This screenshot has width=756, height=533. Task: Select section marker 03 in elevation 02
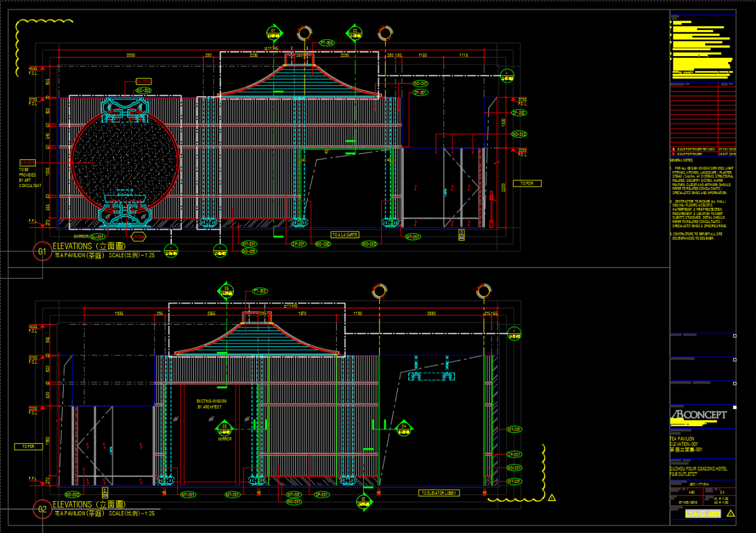point(224,427)
